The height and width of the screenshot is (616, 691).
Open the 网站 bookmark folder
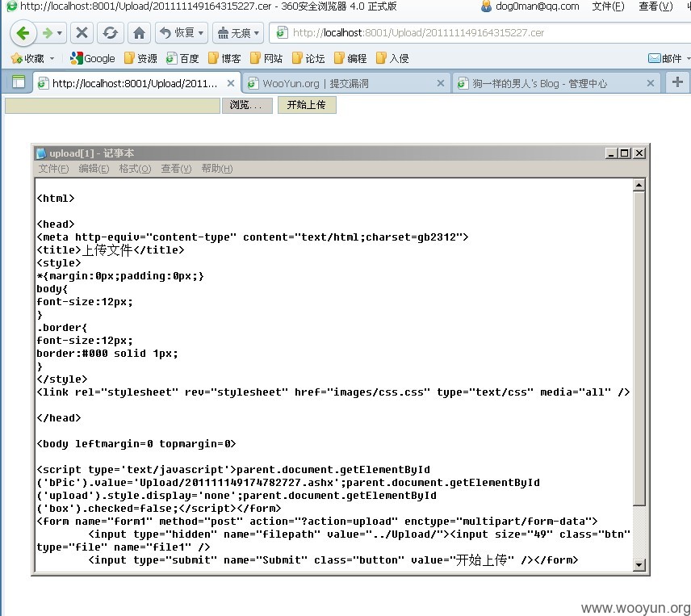coord(266,58)
